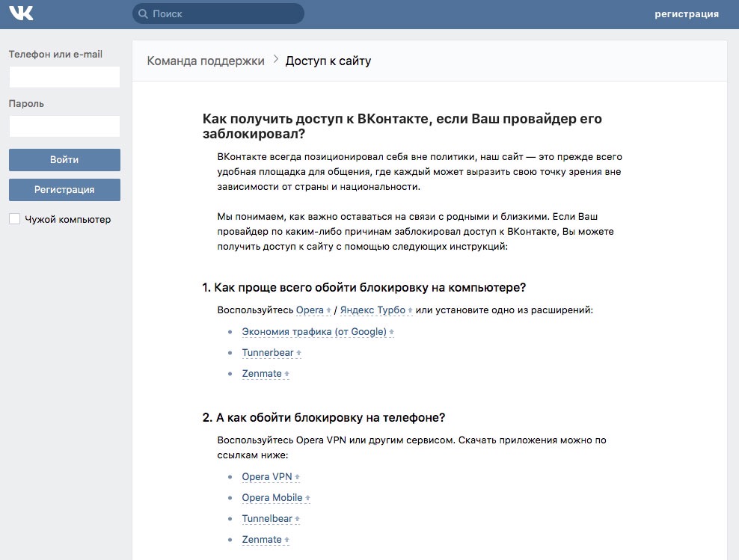Open the Tunnerbear extension link
The height and width of the screenshot is (560, 739).
(x=268, y=352)
